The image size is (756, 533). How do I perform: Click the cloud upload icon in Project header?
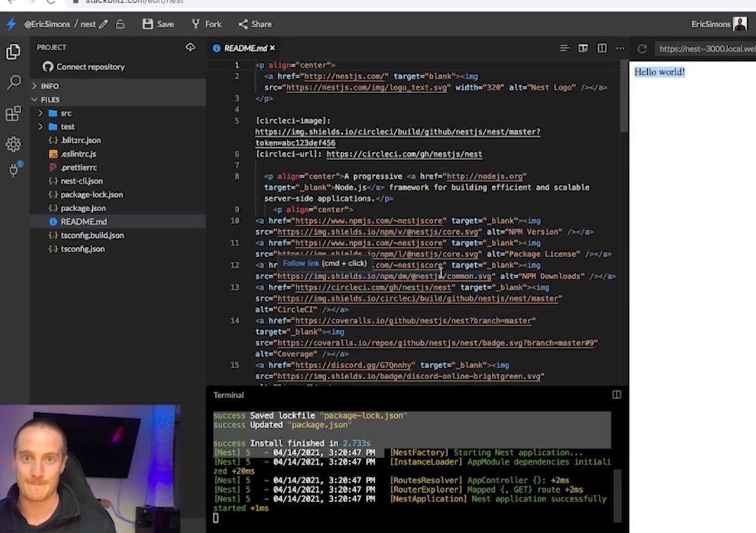tap(190, 47)
